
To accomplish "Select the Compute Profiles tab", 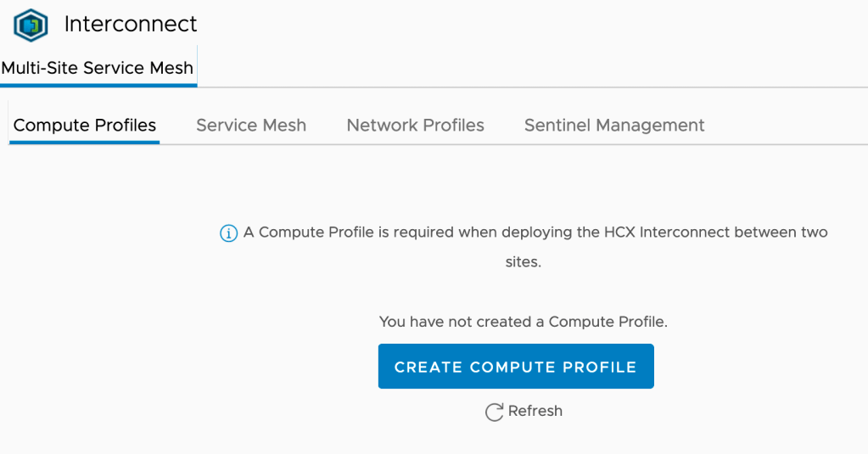I will click(85, 126).
